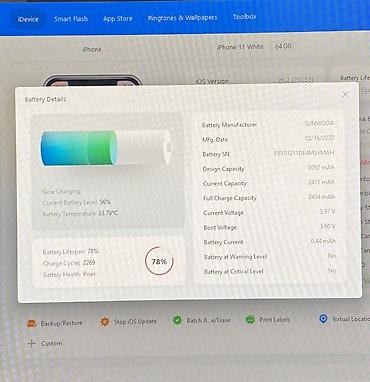Click the Boot Voltage label
This screenshot has width=370, height=382.
[x=220, y=228]
